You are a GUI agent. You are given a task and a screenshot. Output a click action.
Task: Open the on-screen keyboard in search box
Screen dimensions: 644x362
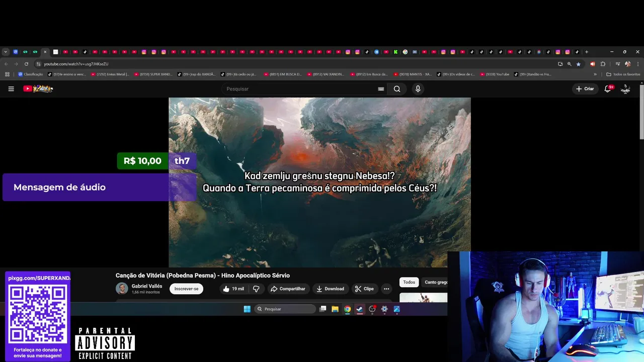(x=381, y=89)
